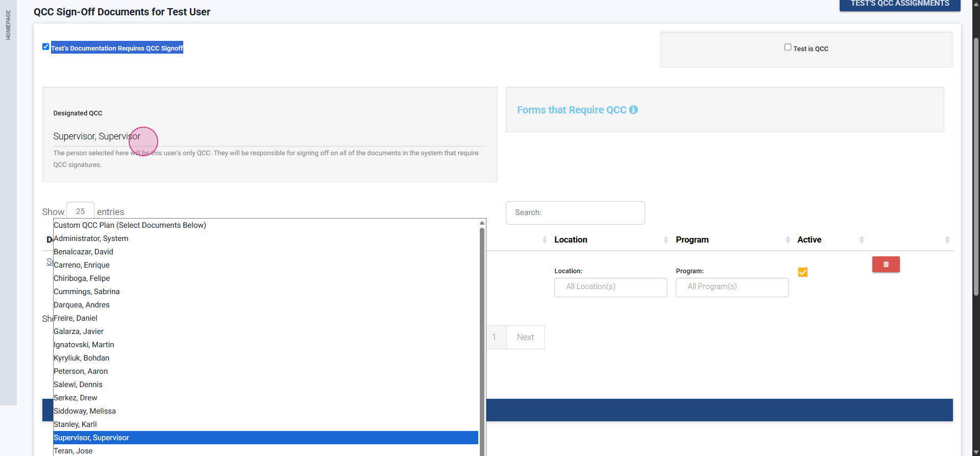Enable the Test is QCC checkbox
The width and height of the screenshot is (980, 456).
coord(788,47)
